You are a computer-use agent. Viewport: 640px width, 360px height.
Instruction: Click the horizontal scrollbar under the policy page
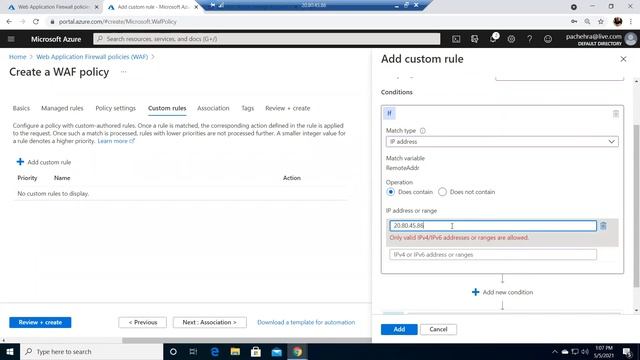[247, 340]
